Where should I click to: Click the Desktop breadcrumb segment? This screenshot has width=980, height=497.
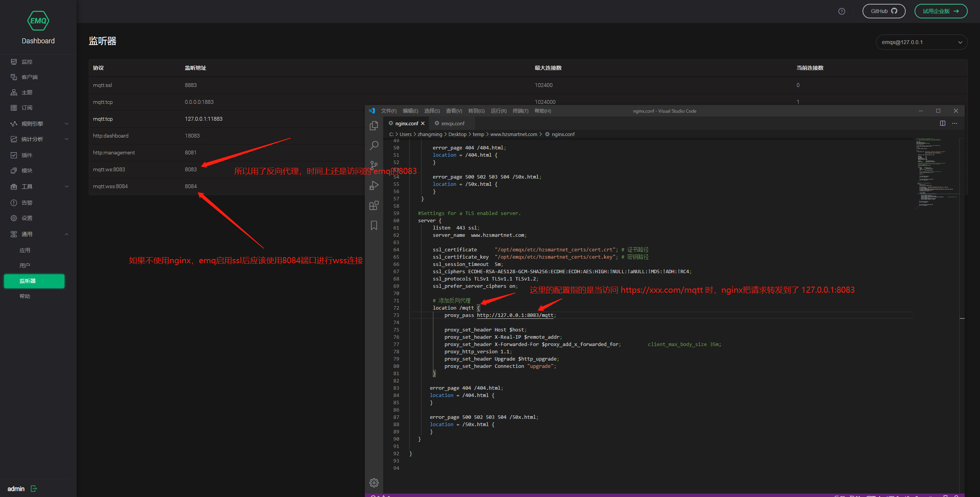tap(457, 134)
